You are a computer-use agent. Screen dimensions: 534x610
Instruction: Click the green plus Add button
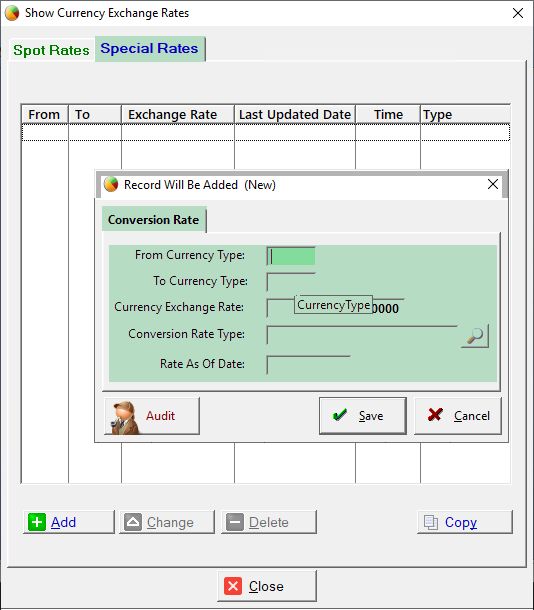[69, 522]
